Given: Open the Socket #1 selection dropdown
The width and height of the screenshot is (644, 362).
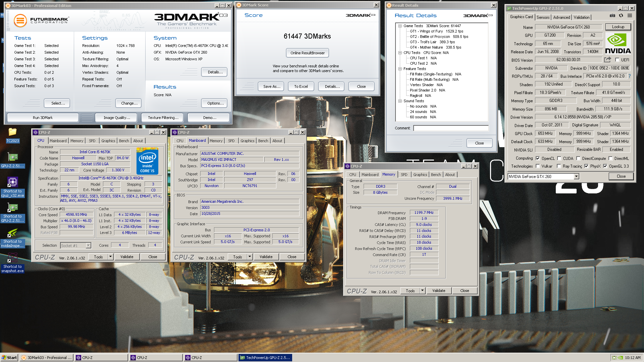Looking at the screenshot, I should click(x=88, y=246).
